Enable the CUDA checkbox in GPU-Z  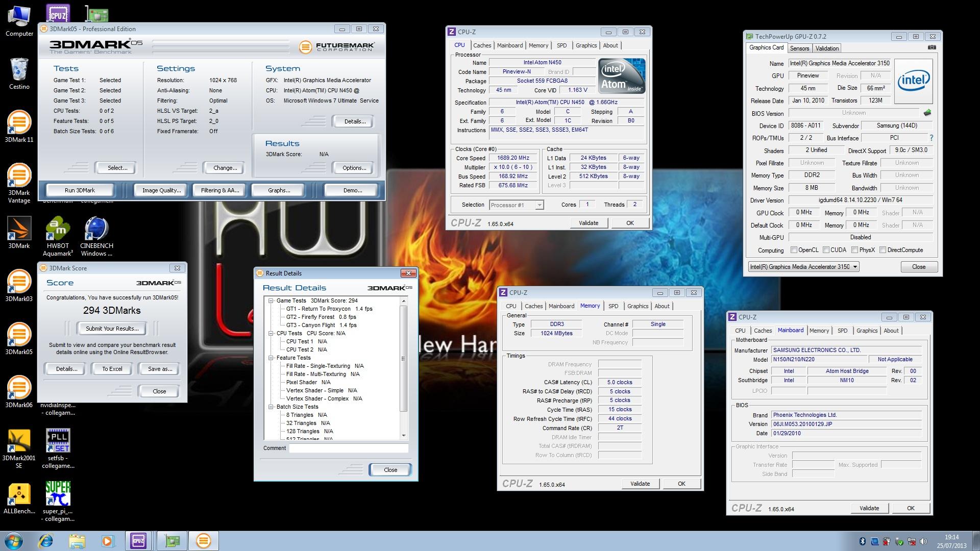click(x=825, y=250)
